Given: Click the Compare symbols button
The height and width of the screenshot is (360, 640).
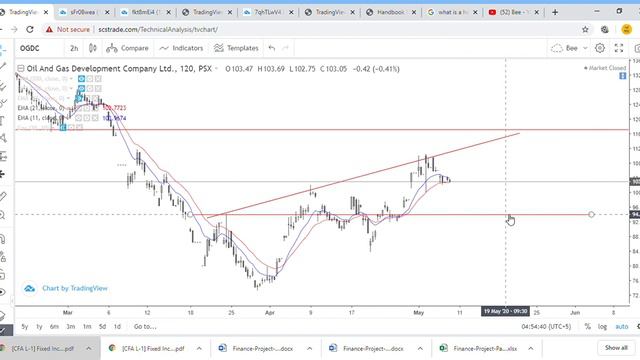Looking at the screenshot, I should pyautogui.click(x=127, y=48).
